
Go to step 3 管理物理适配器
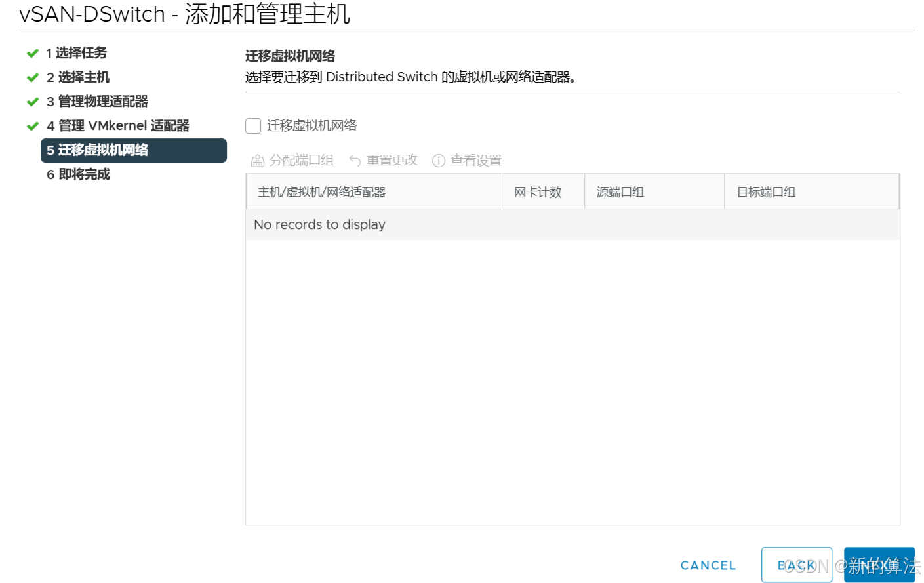coord(97,102)
